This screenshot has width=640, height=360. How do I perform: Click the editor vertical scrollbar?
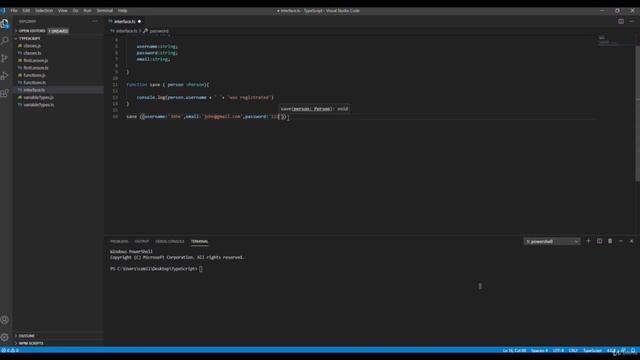(x=638, y=114)
